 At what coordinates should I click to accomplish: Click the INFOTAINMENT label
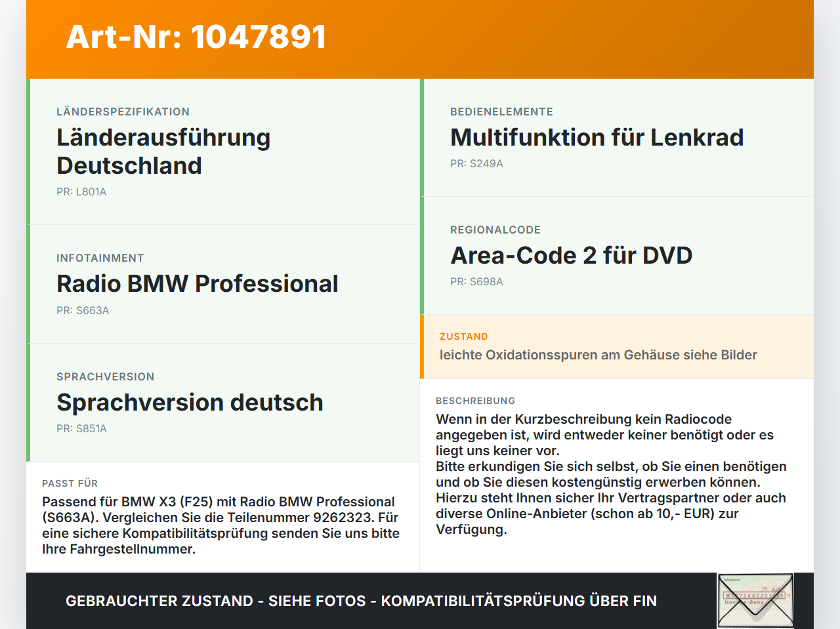point(100,258)
